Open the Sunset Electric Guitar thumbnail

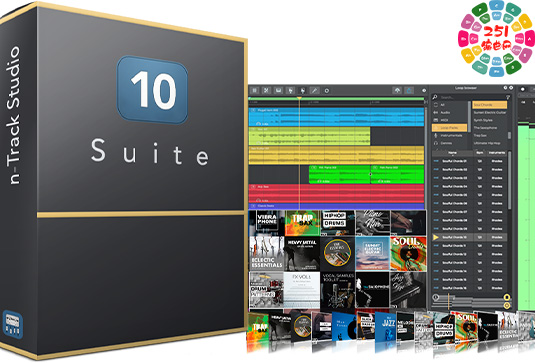pyautogui.click(x=372, y=254)
